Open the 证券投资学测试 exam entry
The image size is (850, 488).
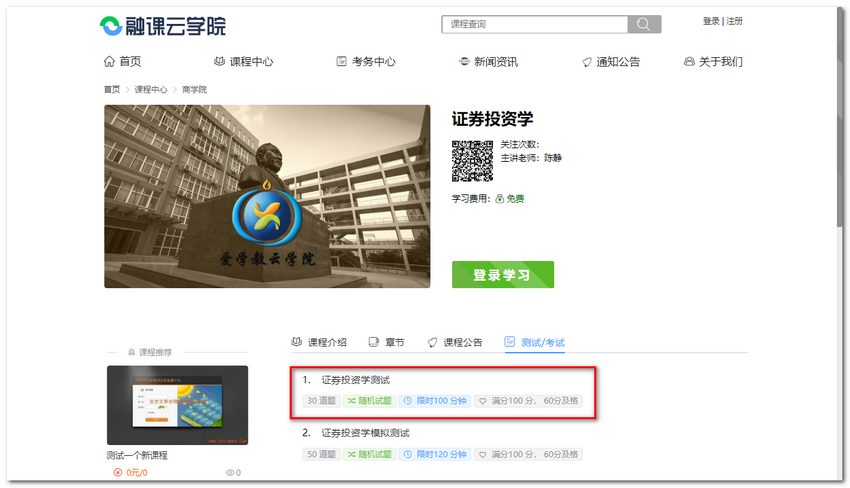[356, 380]
